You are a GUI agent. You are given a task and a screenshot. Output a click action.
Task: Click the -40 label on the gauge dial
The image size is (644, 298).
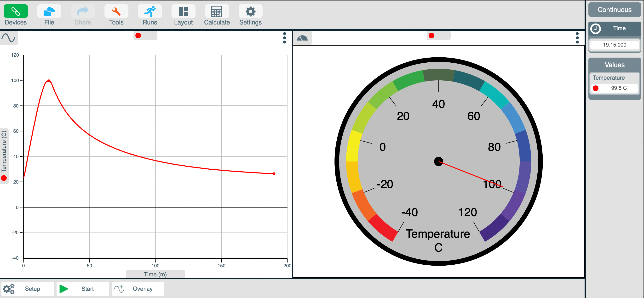(409, 212)
